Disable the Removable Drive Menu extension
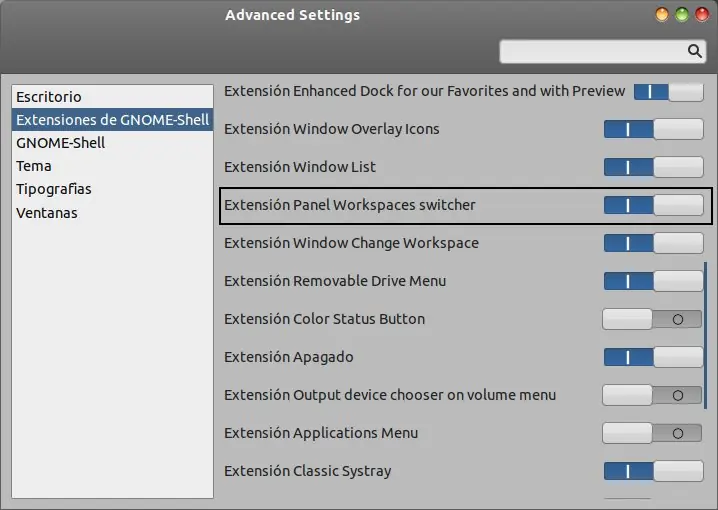Screen dimensions: 718x510 [653, 281]
